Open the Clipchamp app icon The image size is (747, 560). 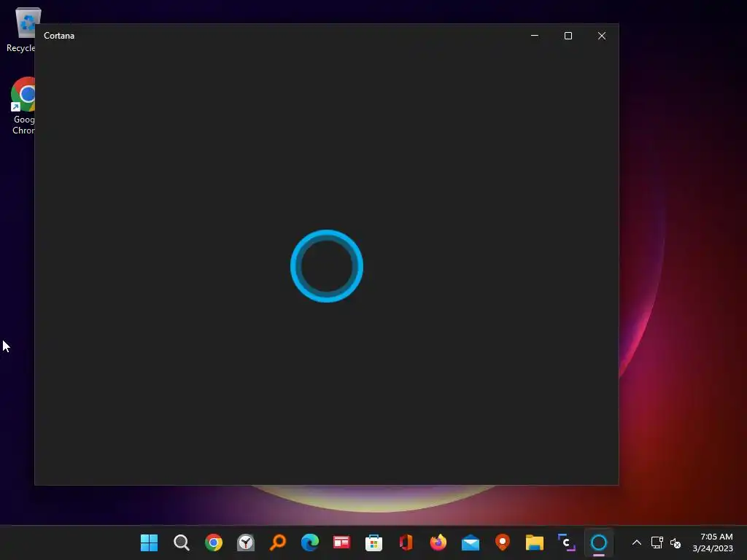pyautogui.click(x=566, y=542)
